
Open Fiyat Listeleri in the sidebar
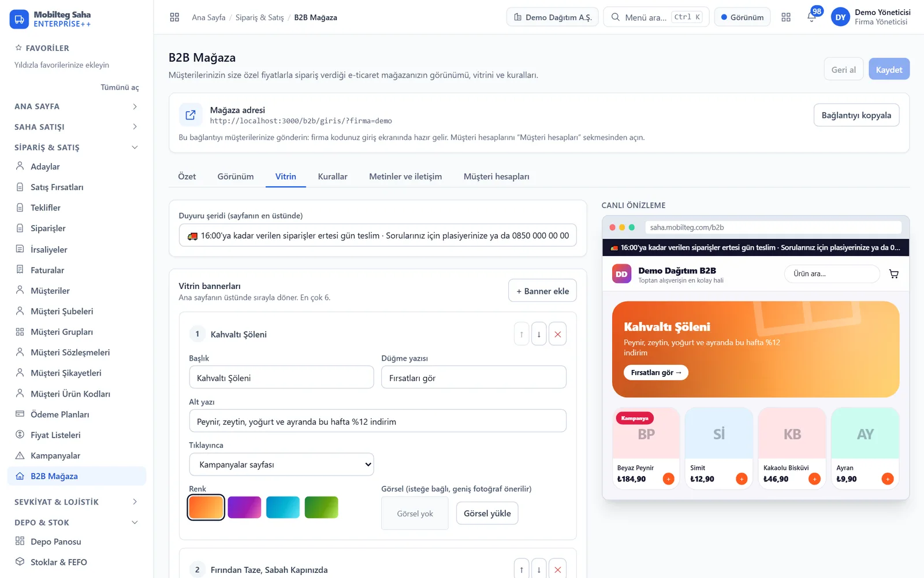tap(76, 435)
